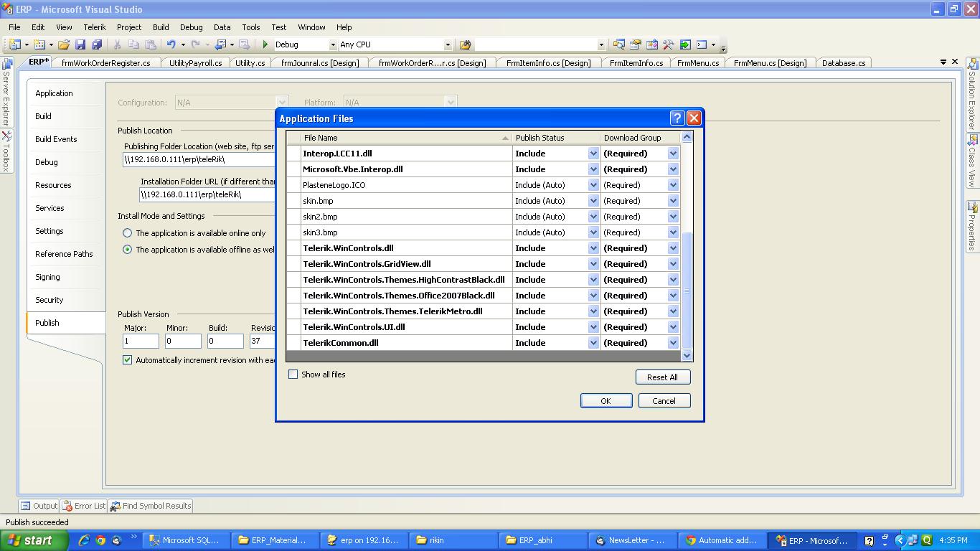The image size is (980, 551).
Task: Click the Output panel tab
Action: tap(39, 506)
